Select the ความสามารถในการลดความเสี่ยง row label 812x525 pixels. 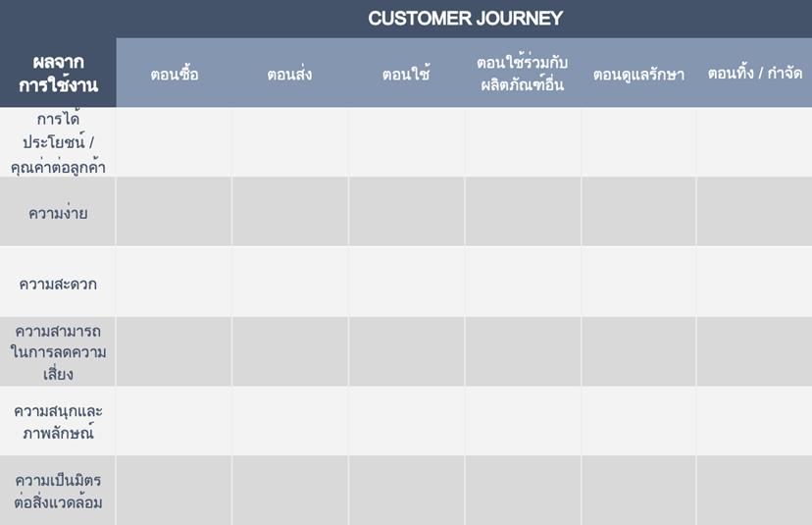pyautogui.click(x=58, y=352)
